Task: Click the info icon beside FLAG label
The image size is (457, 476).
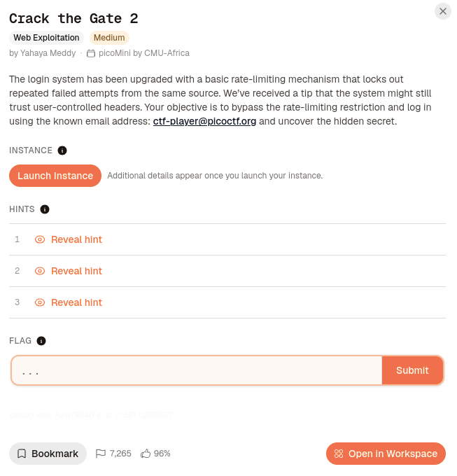Action: pos(41,341)
